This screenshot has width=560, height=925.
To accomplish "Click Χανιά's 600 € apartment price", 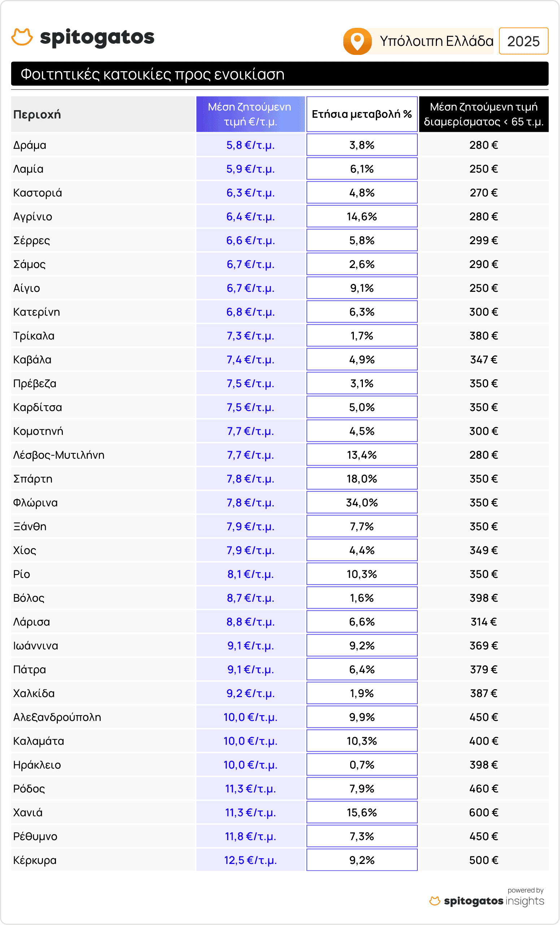I will point(483,812).
